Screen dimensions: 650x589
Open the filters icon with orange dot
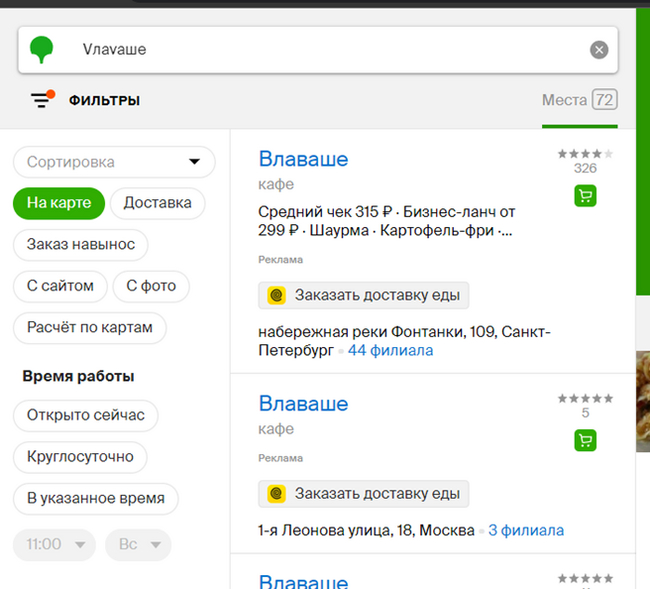click(42, 99)
